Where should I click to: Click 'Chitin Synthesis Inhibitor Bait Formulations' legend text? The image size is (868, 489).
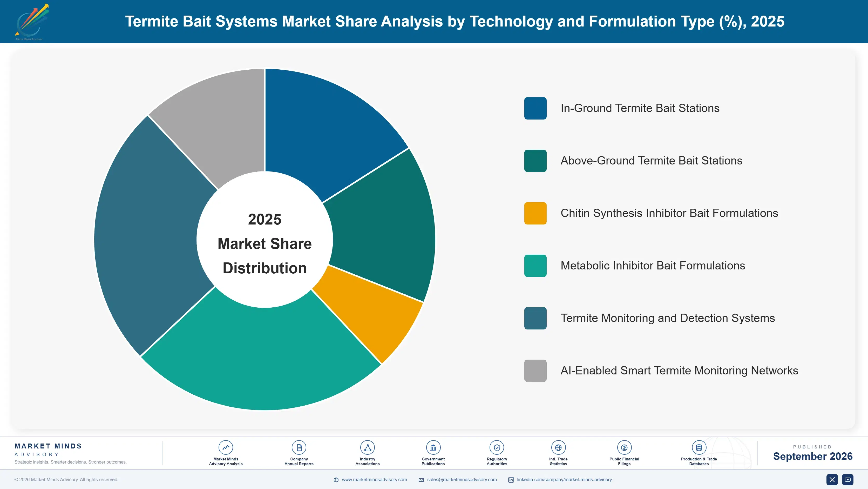coord(669,213)
